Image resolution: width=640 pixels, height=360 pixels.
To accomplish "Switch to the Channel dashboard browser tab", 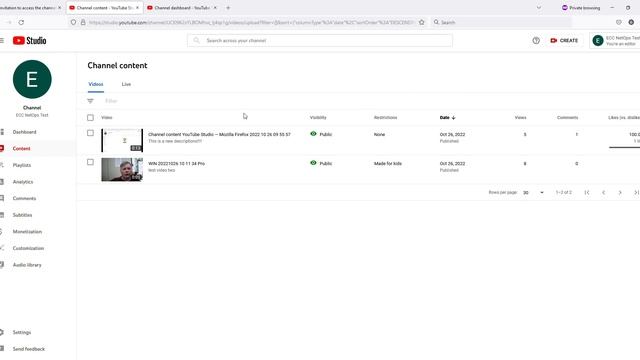I will click(182, 8).
